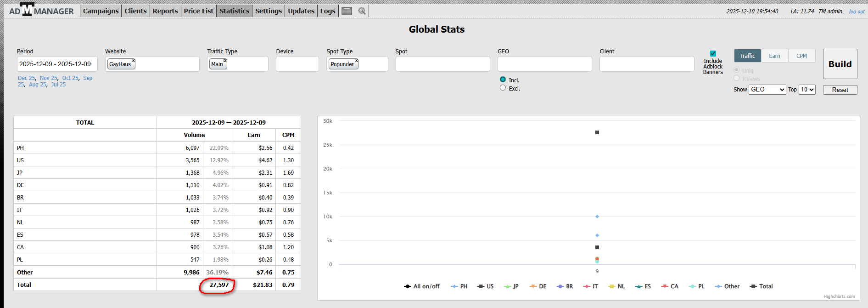
Task: Select the Uniq radio option
Action: 736,70
